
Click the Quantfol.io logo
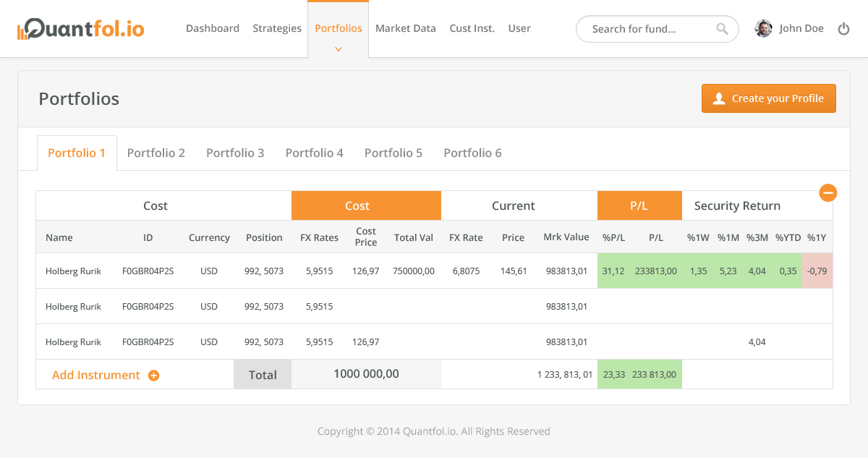coord(80,29)
